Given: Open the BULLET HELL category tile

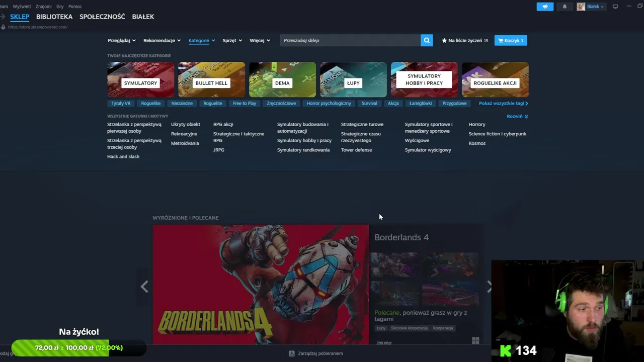Looking at the screenshot, I should pyautogui.click(x=211, y=79).
